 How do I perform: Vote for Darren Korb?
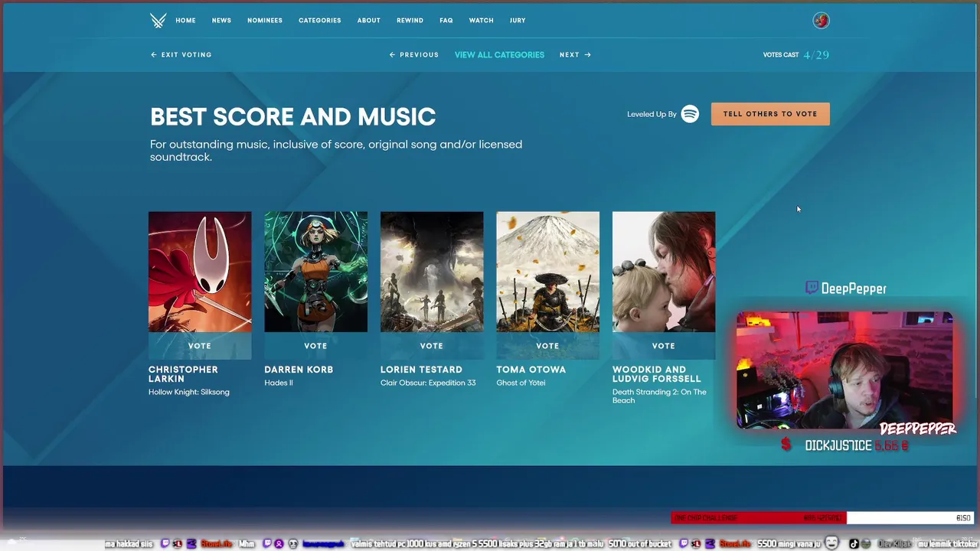pyautogui.click(x=315, y=346)
